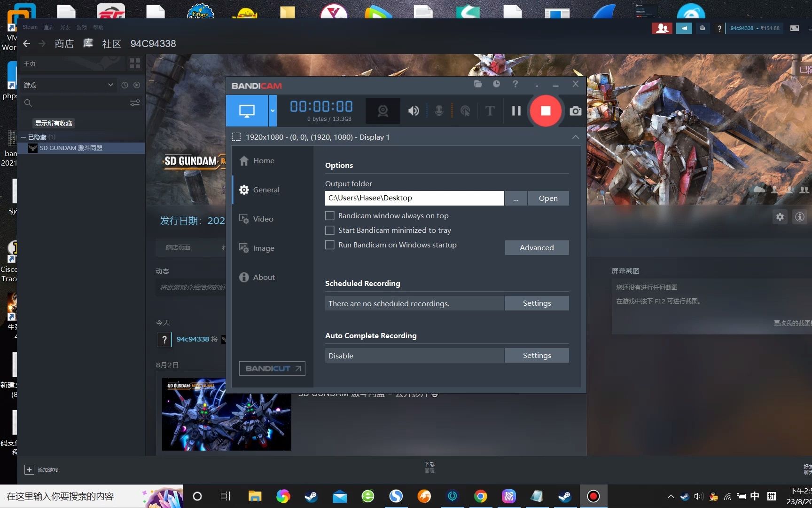Open the 商店页面 store page tab in Steam
The width and height of the screenshot is (812, 508).
(x=178, y=247)
